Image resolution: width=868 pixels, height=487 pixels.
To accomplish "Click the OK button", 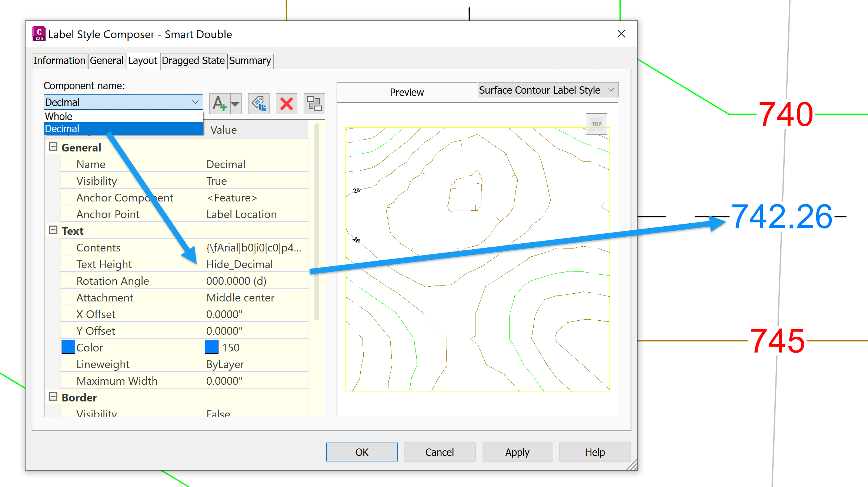I will (x=361, y=452).
